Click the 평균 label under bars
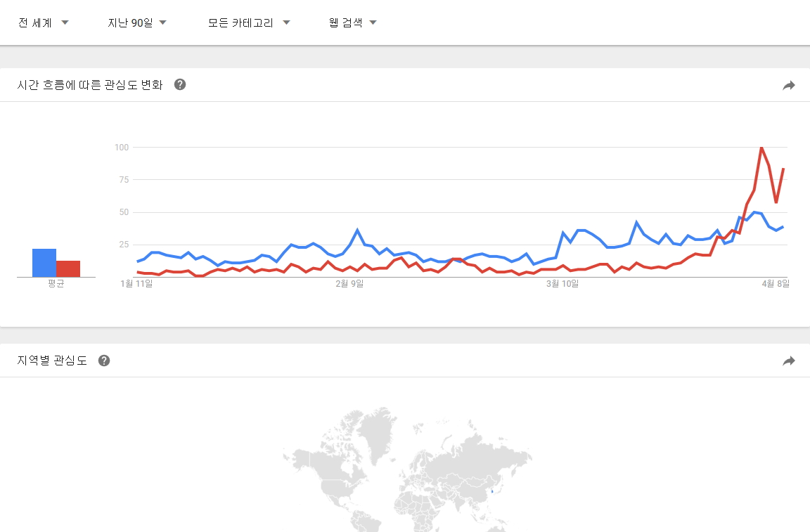Screen dimensions: 810x532 [x=56, y=284]
